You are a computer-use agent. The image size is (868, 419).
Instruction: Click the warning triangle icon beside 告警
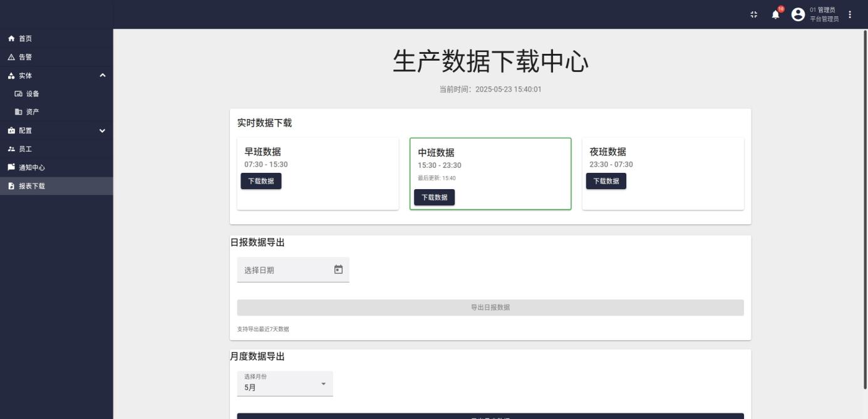11,57
